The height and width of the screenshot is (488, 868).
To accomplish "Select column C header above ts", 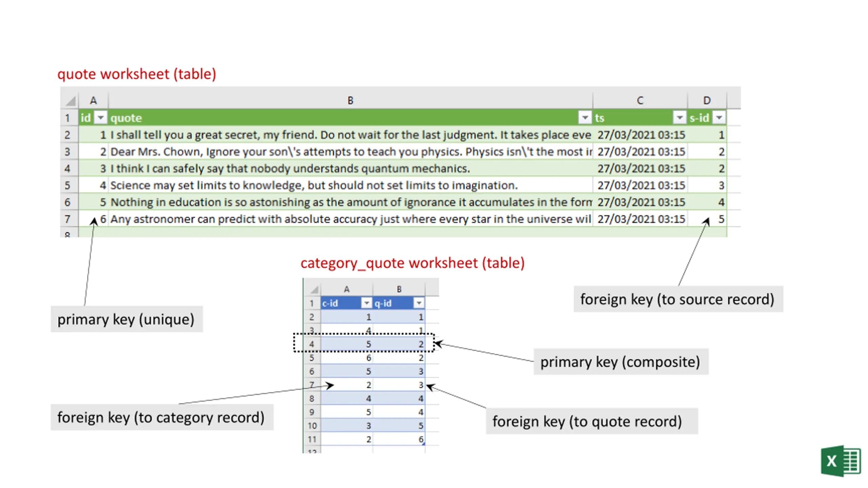I will [x=640, y=100].
